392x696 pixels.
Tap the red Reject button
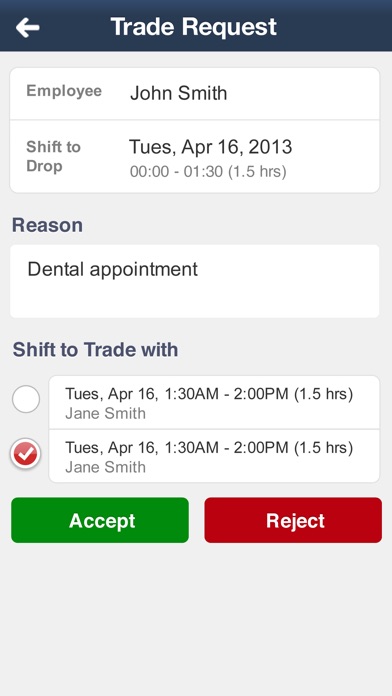coord(293,520)
